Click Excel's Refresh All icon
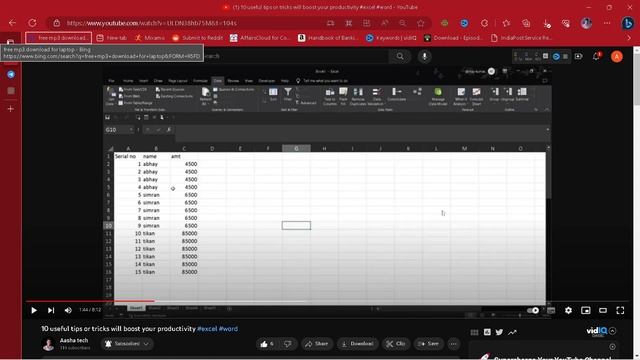Image resolution: width=640 pixels, height=360 pixels. [205, 97]
